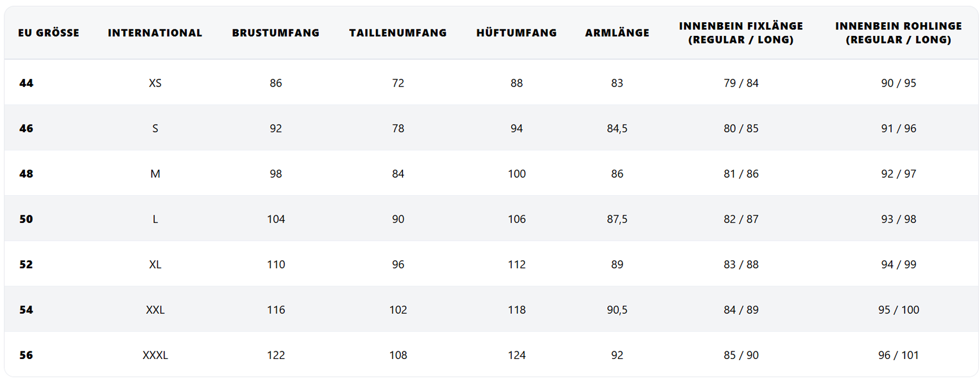The image size is (980, 384).
Task: Select the XS international size cell
Action: (x=155, y=83)
